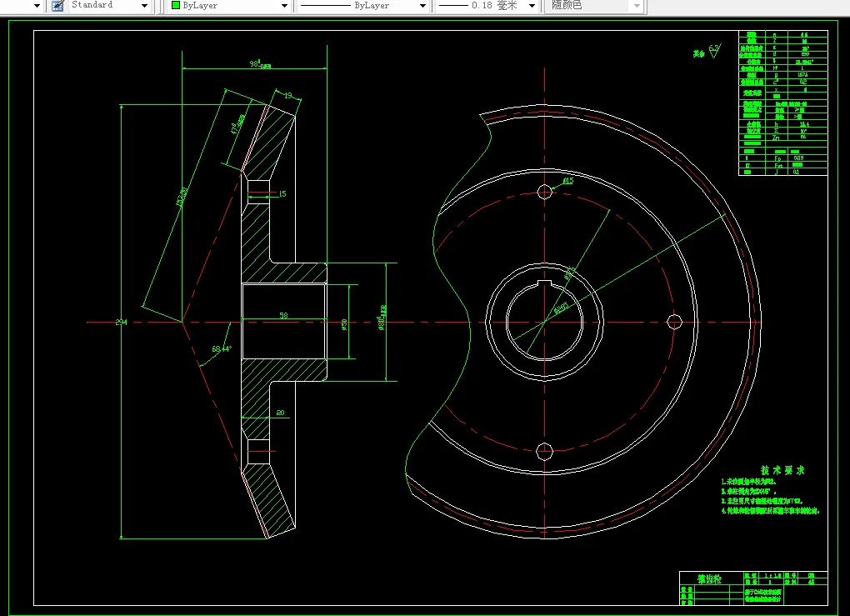Image resolution: width=850 pixels, height=616 pixels.
Task: Select the ø15 hole dimension text
Action: [567, 181]
